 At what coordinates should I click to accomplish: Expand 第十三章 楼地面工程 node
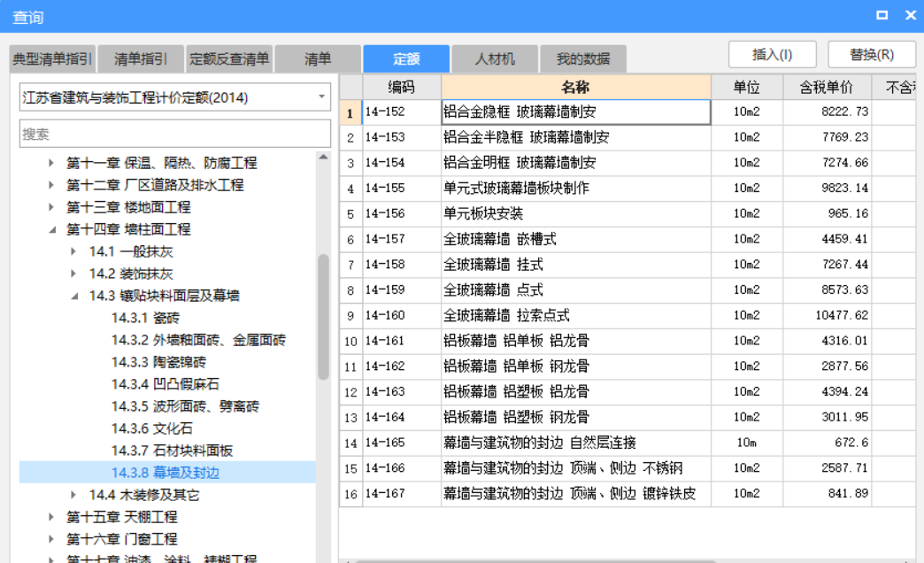[51, 207]
